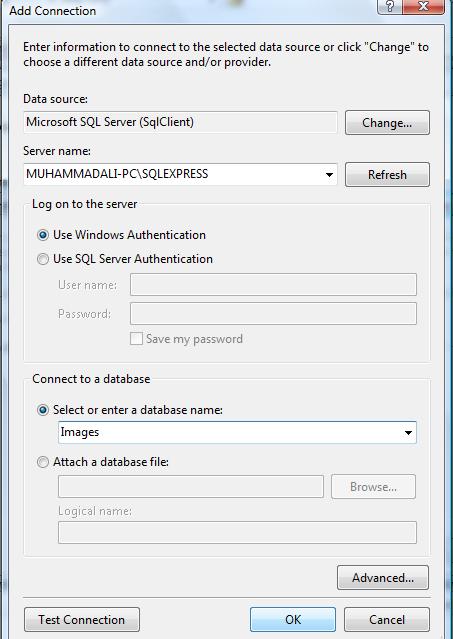Select Use Windows Authentication option
The height and width of the screenshot is (639, 453).
[42, 235]
